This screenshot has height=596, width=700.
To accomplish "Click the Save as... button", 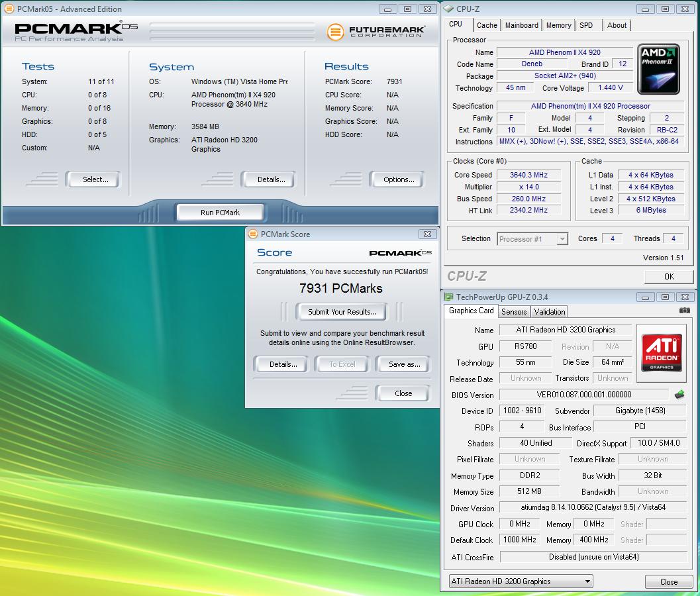I will click(x=403, y=364).
